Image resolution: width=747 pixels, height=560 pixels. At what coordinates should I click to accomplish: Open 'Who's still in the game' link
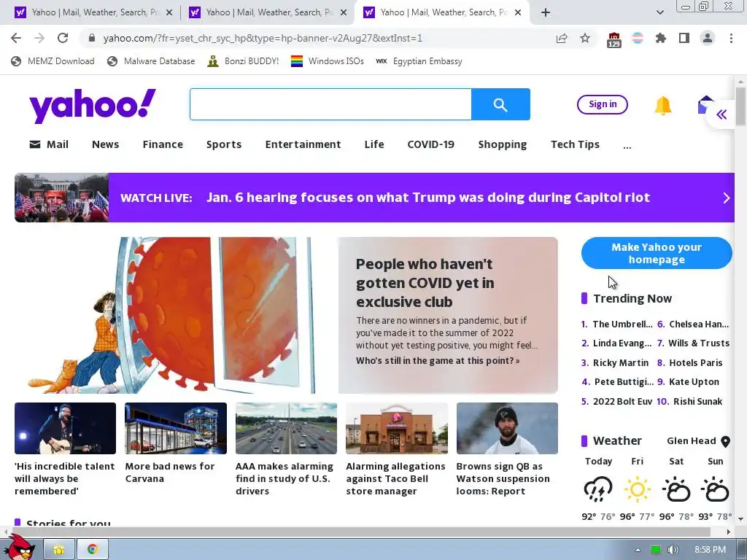(438, 361)
